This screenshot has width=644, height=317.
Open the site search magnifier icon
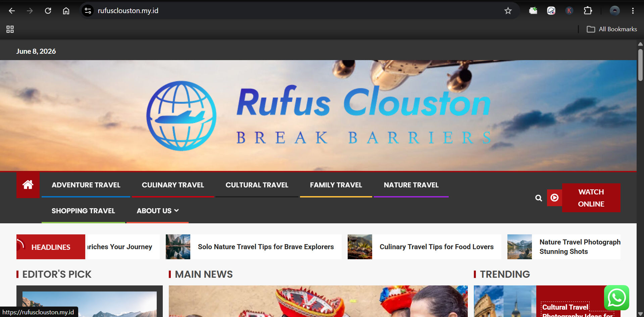539,198
